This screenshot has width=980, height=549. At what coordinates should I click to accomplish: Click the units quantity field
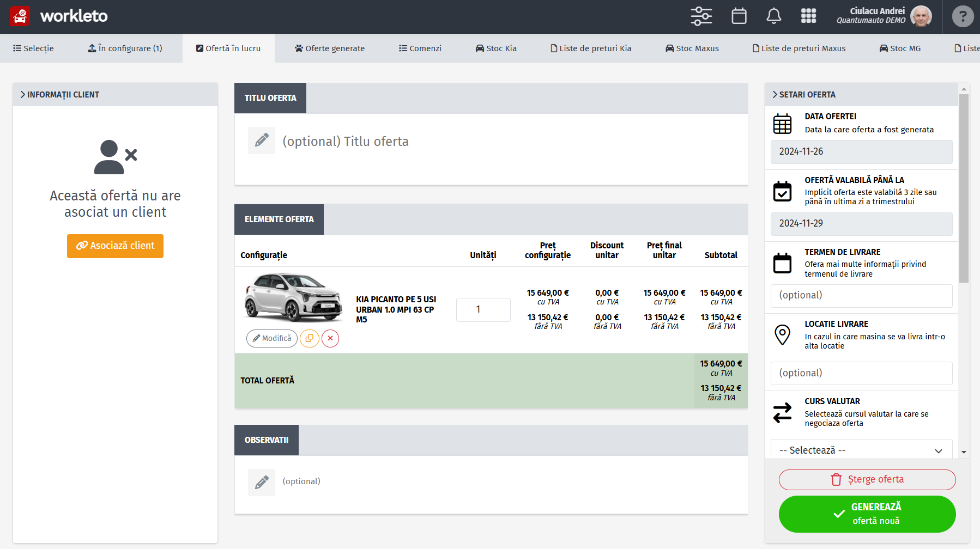coord(483,309)
